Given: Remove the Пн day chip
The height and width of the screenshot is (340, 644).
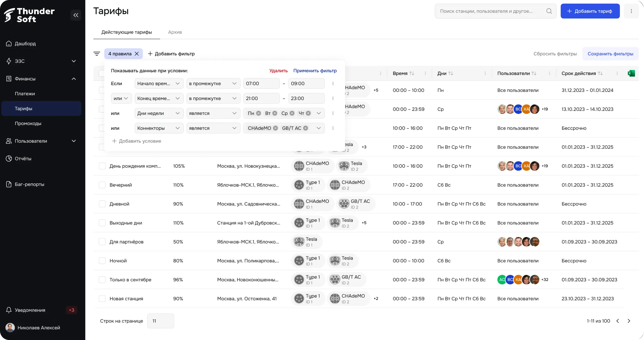Looking at the screenshot, I should [x=258, y=113].
